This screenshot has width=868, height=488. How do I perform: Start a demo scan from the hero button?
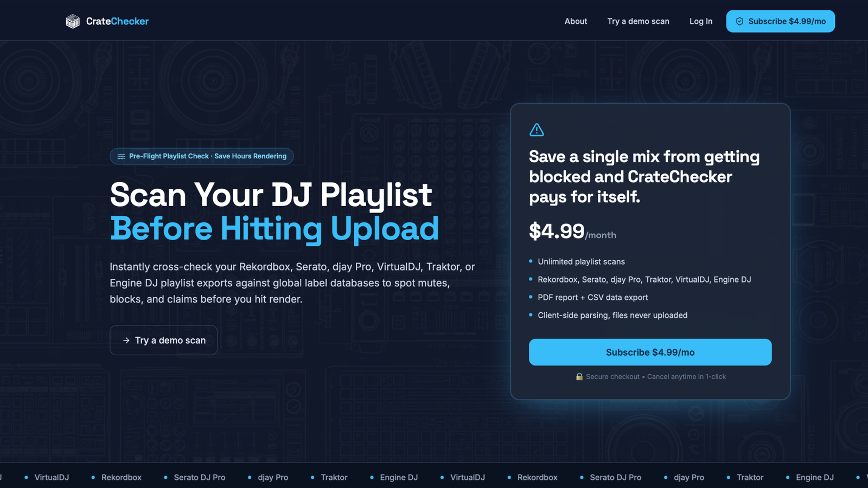point(163,340)
